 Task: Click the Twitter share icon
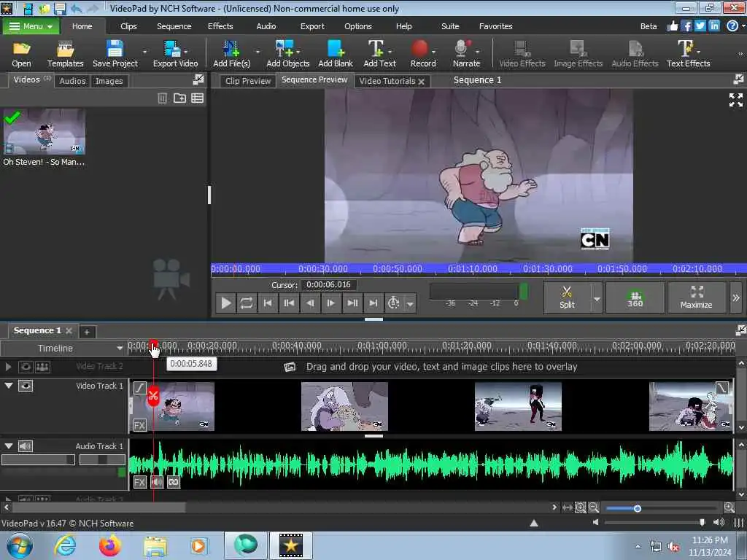point(700,26)
